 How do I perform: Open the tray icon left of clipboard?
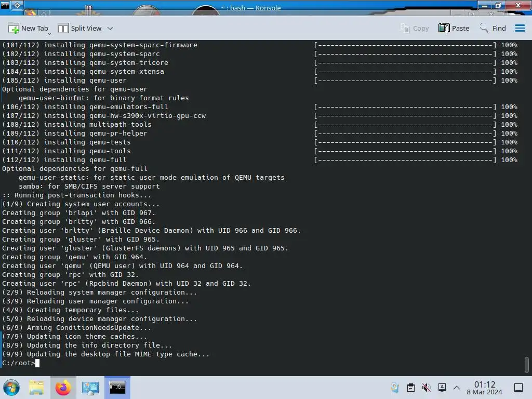395,388
